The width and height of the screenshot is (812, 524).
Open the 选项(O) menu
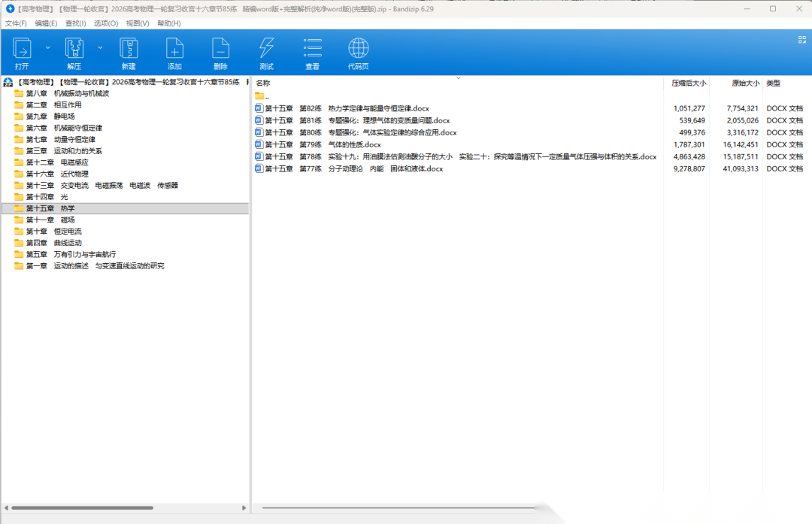pyautogui.click(x=106, y=23)
